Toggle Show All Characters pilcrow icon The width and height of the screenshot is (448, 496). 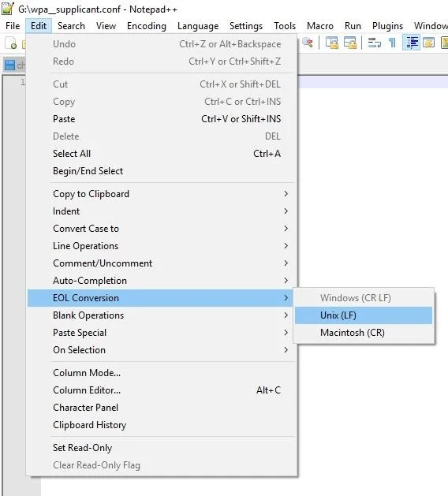[392, 43]
